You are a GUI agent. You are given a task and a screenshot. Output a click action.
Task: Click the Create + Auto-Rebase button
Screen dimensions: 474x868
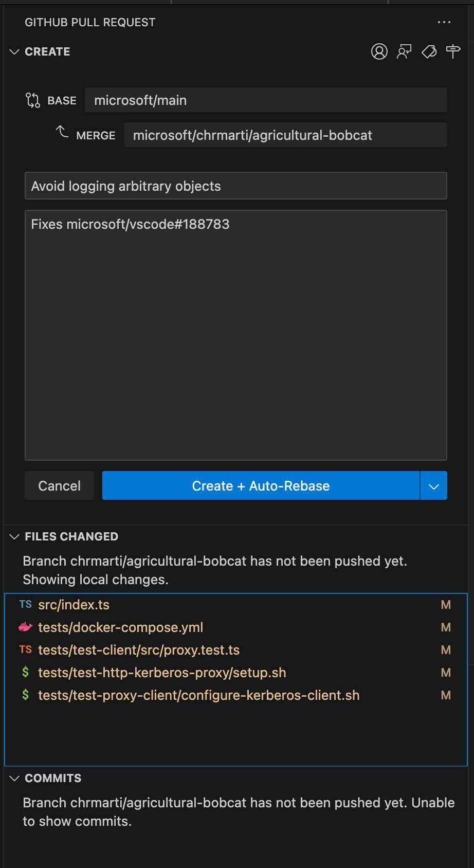click(x=260, y=485)
